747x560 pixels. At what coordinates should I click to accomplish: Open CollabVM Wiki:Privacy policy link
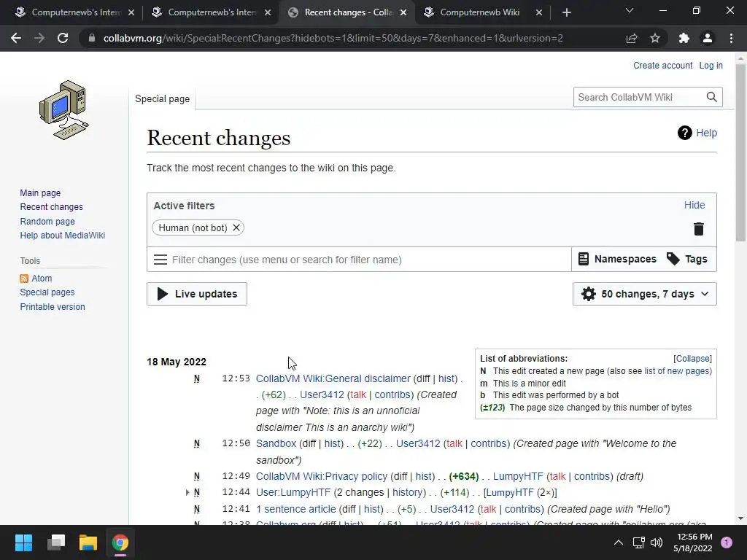[x=322, y=476]
